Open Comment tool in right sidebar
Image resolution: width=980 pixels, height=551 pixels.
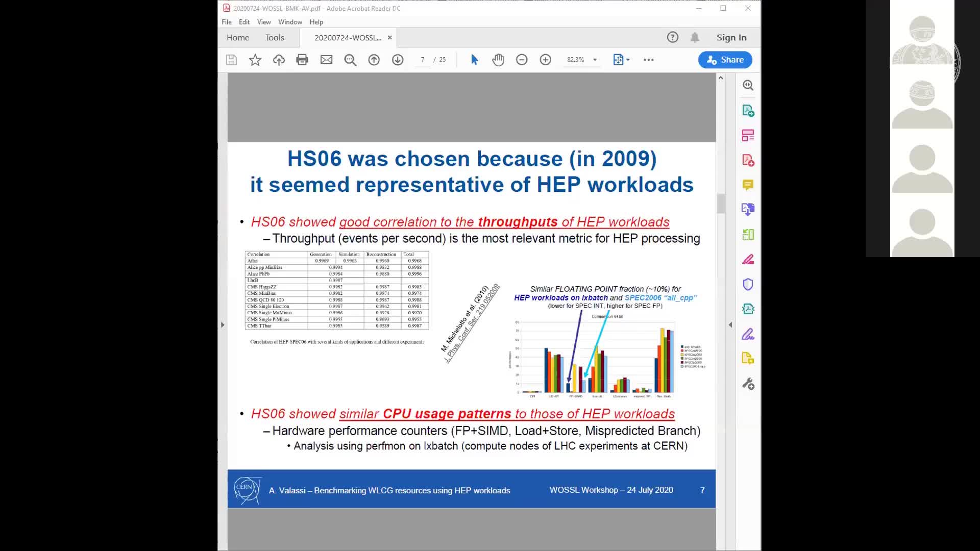pyautogui.click(x=748, y=185)
